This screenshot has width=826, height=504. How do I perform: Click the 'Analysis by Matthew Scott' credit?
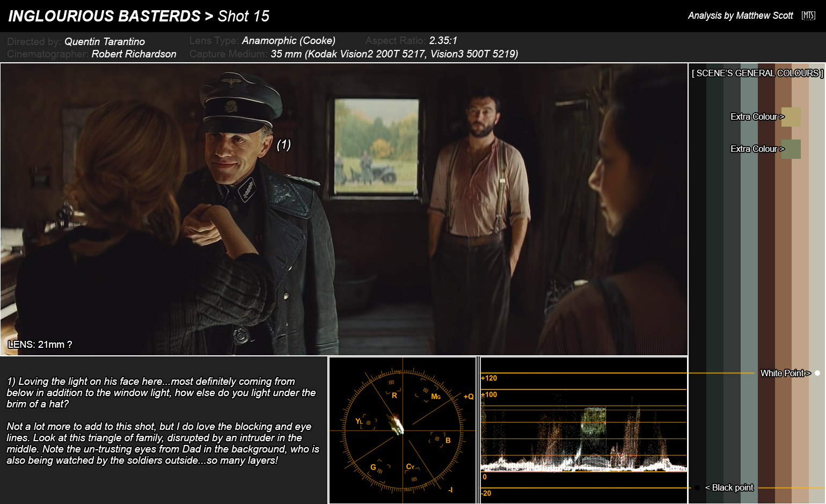740,16
